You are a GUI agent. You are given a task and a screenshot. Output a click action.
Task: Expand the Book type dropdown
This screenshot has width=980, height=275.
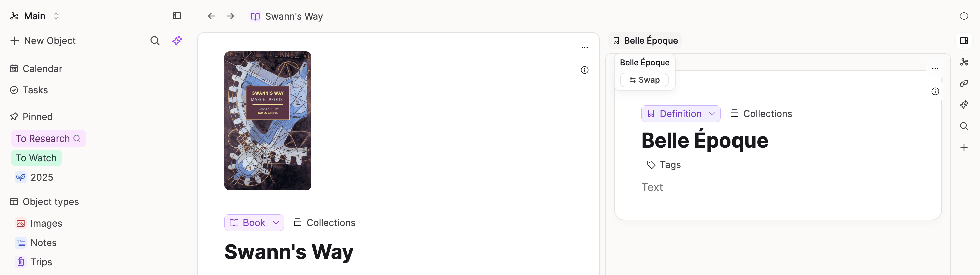coord(276,223)
